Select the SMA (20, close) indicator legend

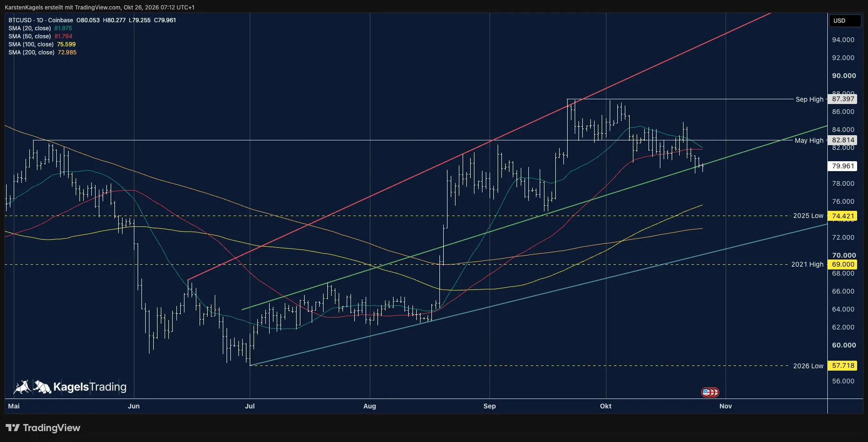click(30, 28)
